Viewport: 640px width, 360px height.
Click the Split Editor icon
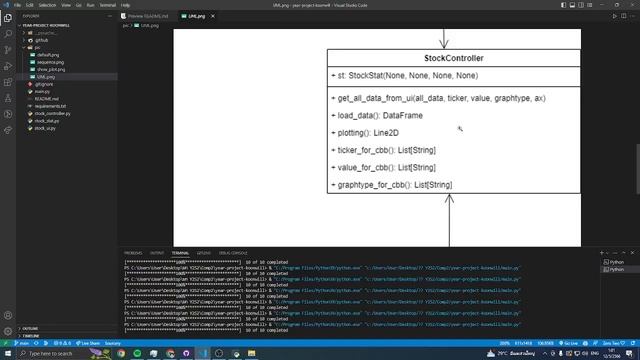tap(624, 16)
